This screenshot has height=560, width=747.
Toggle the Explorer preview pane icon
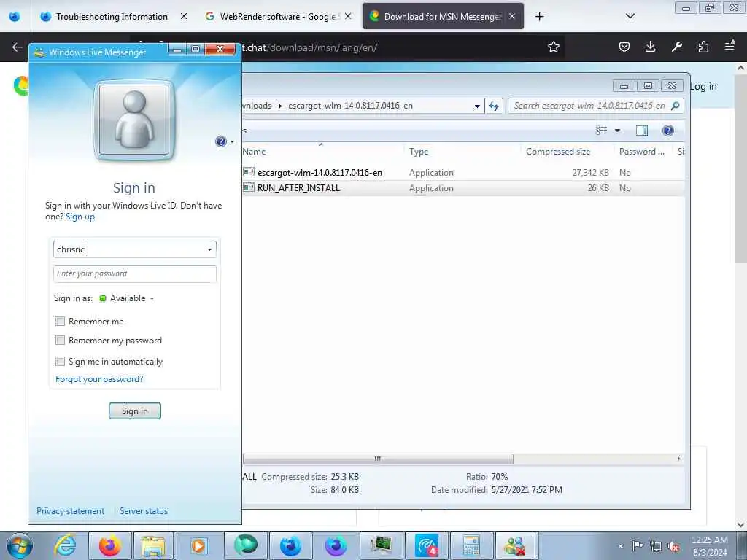pyautogui.click(x=642, y=131)
